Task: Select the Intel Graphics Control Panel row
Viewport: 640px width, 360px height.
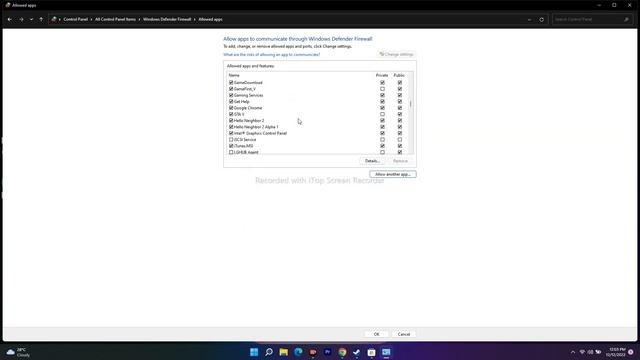Action: click(x=318, y=133)
